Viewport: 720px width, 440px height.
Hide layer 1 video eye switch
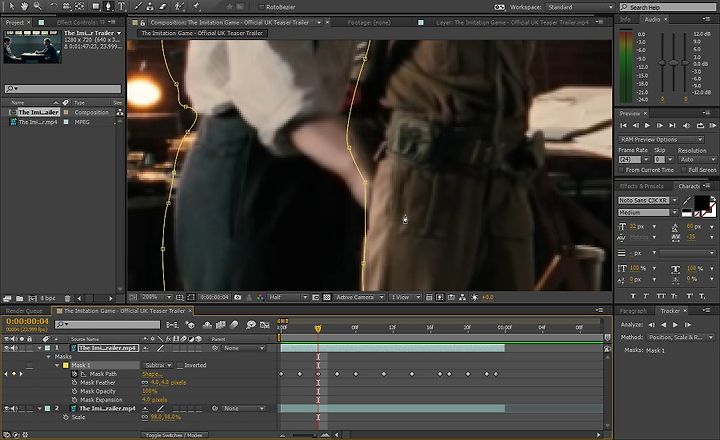click(6, 348)
